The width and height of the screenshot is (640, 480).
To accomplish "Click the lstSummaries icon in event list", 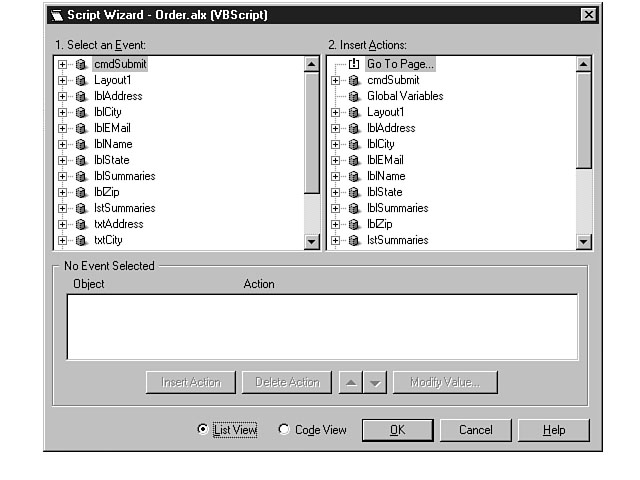I will [x=81, y=208].
